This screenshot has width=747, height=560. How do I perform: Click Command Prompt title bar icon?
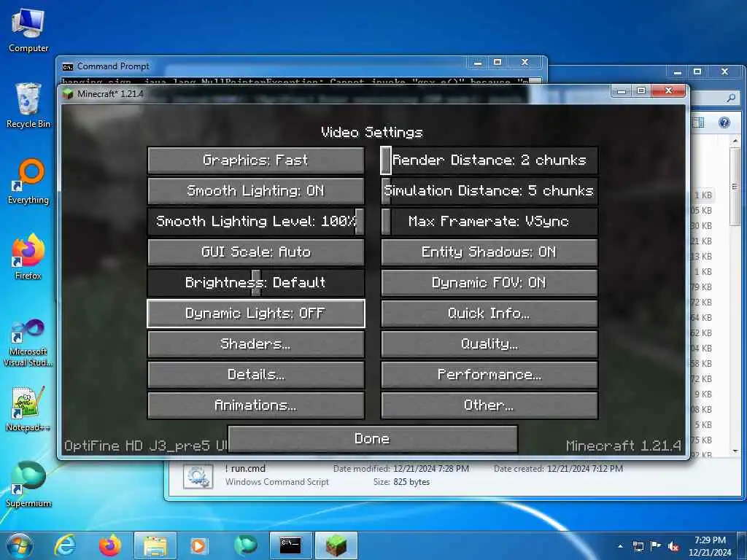(68, 66)
